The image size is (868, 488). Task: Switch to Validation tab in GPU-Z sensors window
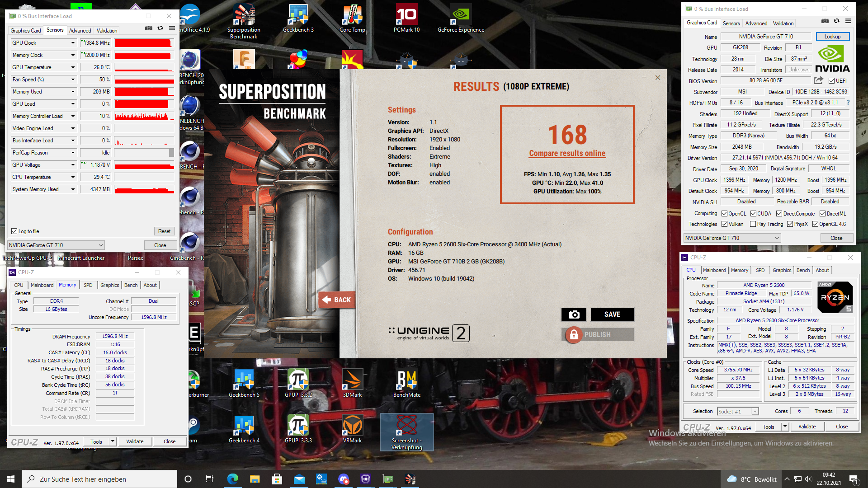click(107, 31)
